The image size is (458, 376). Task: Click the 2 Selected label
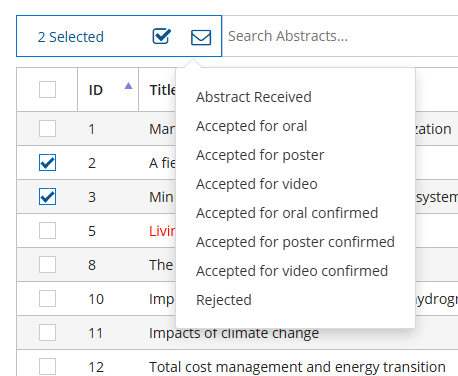tap(71, 37)
